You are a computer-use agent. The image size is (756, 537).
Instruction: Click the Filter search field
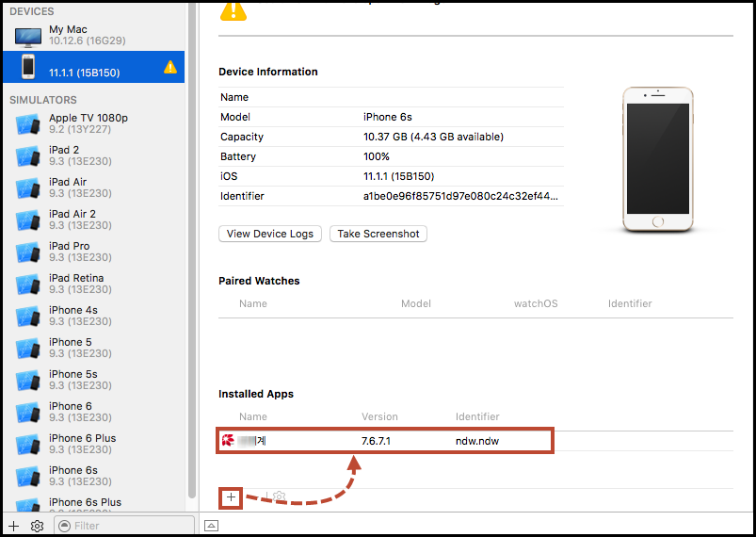124,526
